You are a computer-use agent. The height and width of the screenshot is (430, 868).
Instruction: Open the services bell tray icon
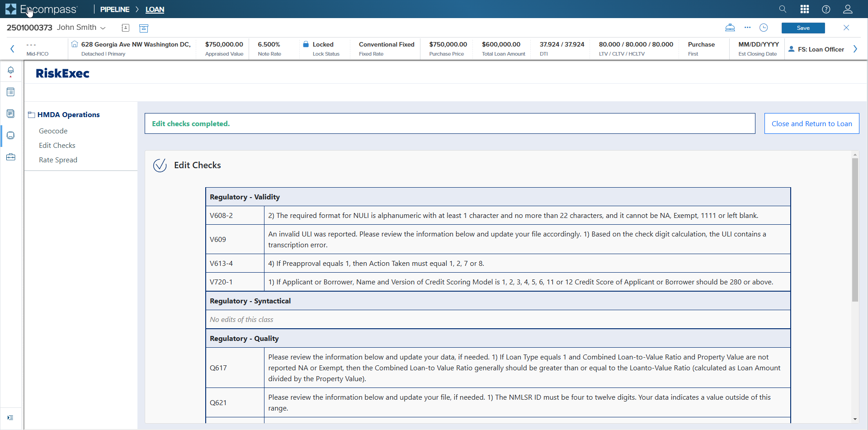[x=730, y=28]
